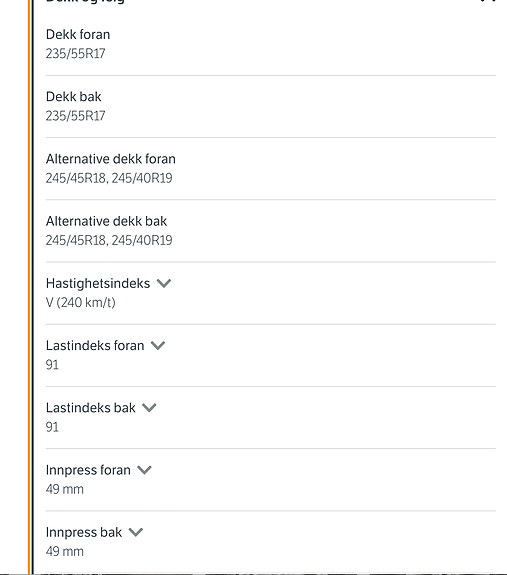
Task: Click the 49 mm value under Innpress foran
Action: pyautogui.click(x=65, y=489)
